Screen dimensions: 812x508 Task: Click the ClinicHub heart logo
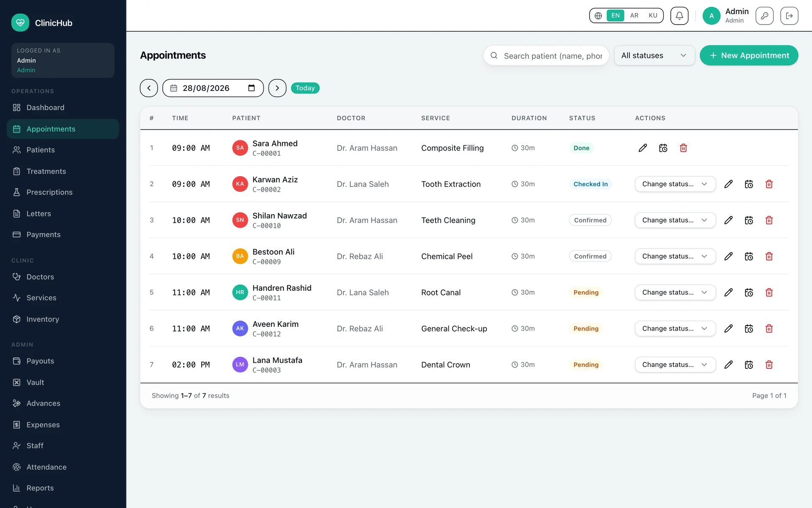(x=20, y=23)
